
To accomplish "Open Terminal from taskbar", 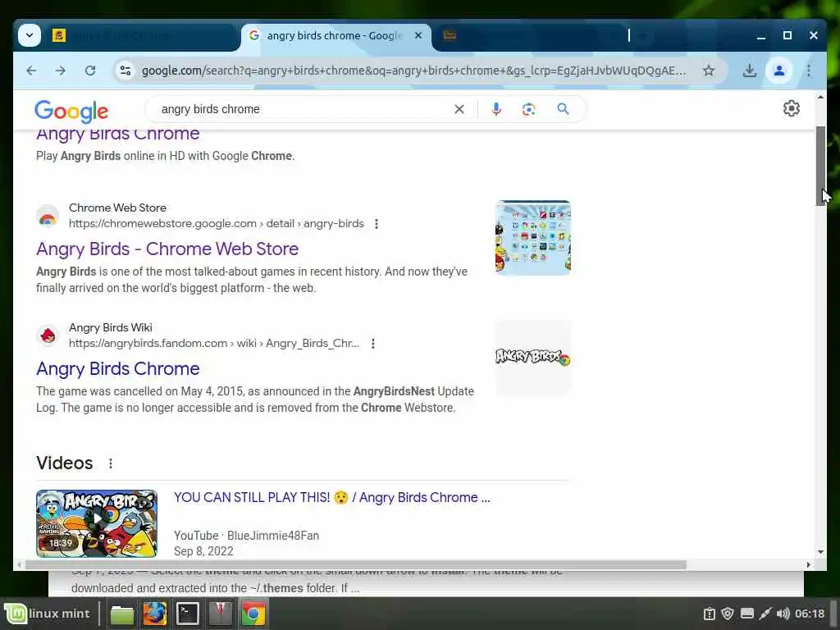I will tap(188, 614).
